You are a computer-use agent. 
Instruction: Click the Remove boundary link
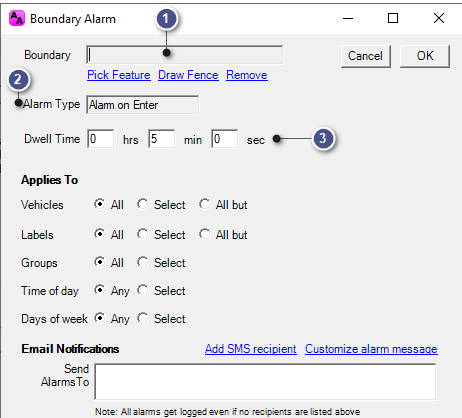pos(247,75)
